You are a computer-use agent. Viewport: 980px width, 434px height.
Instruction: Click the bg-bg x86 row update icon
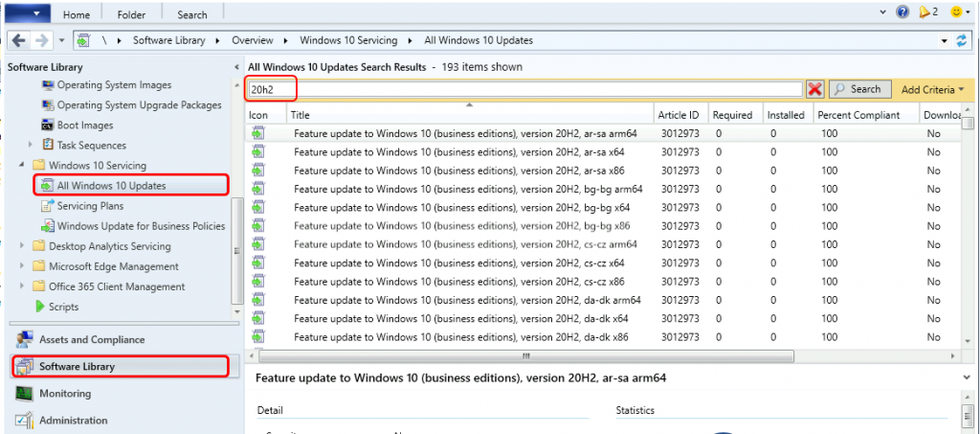coord(258,226)
